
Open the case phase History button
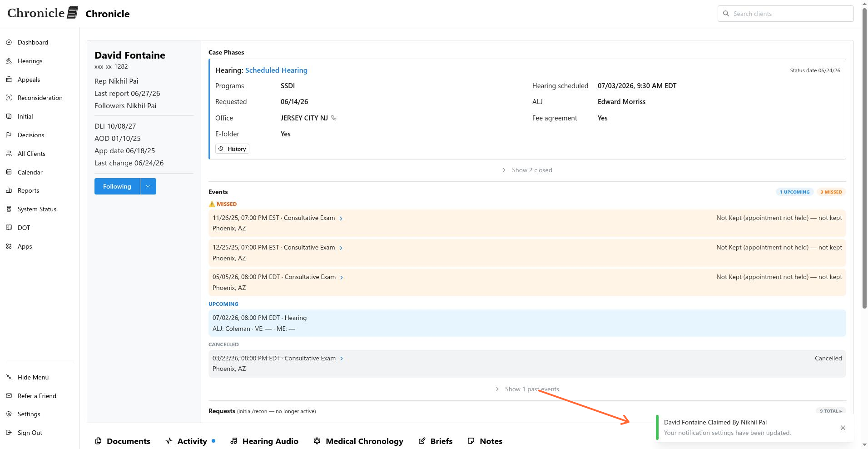point(232,149)
